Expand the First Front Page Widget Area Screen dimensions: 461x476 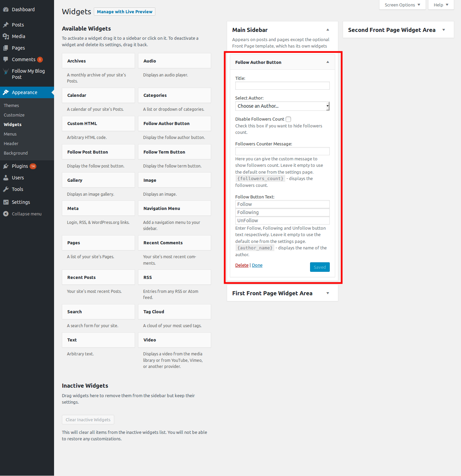tap(327, 293)
